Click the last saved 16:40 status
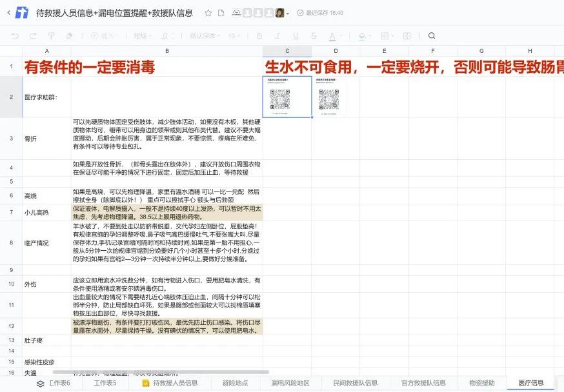Viewport: 564px width, 392px height. click(320, 13)
